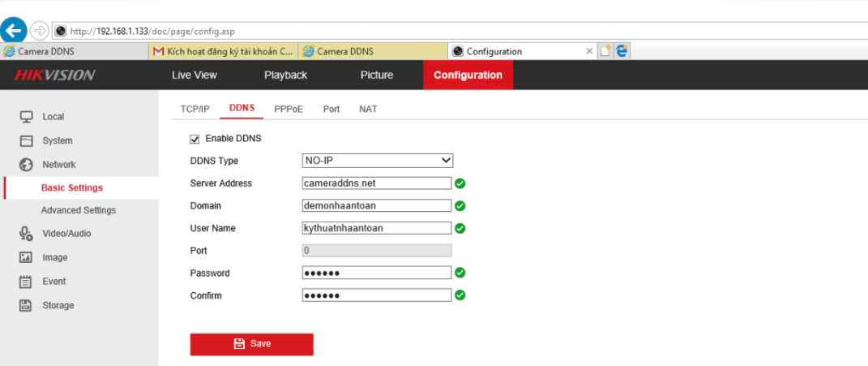
Task: Click the Video/Audio microphone icon
Action: click(26, 234)
